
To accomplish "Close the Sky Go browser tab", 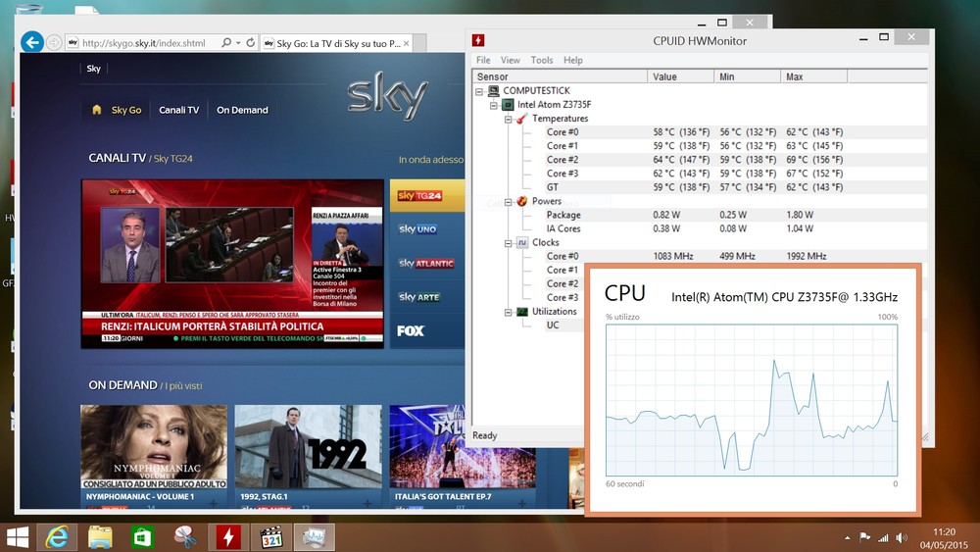I will pyautogui.click(x=407, y=43).
